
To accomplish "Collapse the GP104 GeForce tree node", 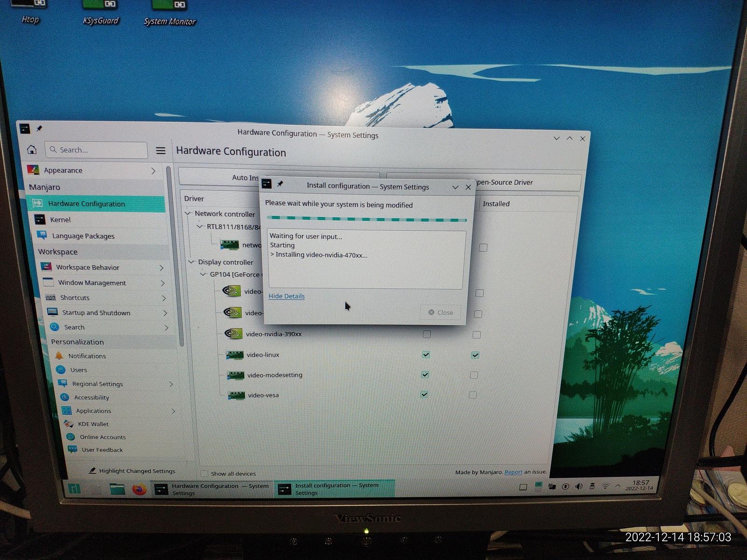I will (x=203, y=274).
